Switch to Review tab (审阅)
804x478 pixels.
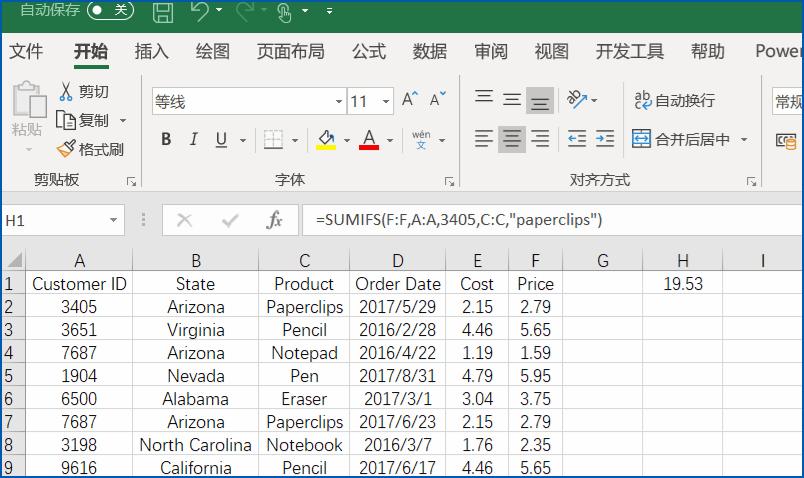pos(491,51)
